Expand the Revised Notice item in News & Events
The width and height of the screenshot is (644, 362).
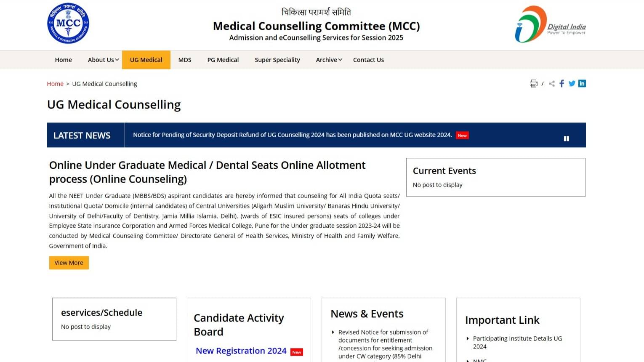tap(333, 332)
